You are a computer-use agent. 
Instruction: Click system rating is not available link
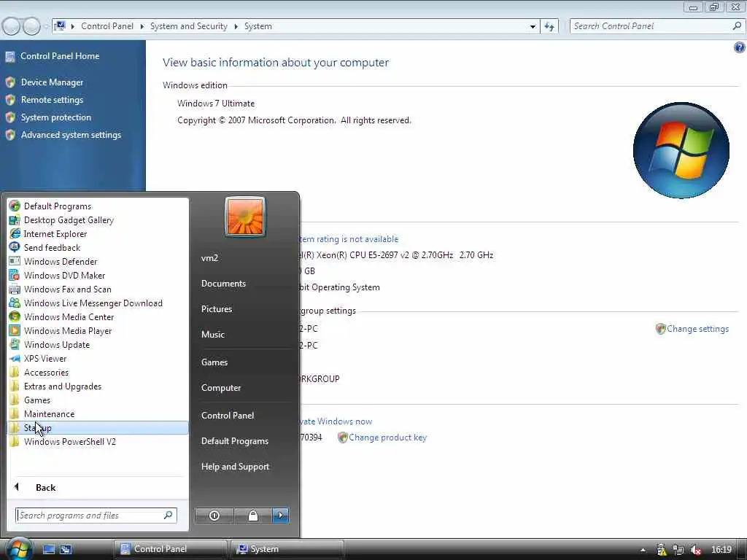coord(349,239)
